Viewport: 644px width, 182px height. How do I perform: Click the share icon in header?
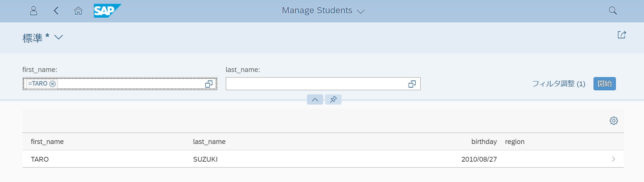click(x=622, y=35)
